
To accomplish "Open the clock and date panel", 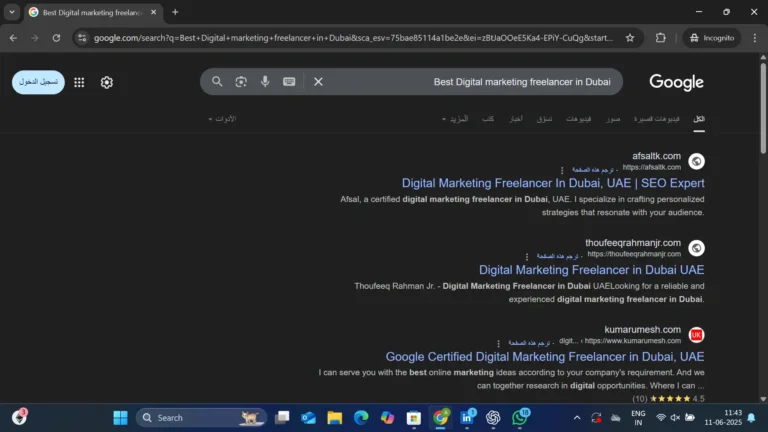I will coord(723,417).
